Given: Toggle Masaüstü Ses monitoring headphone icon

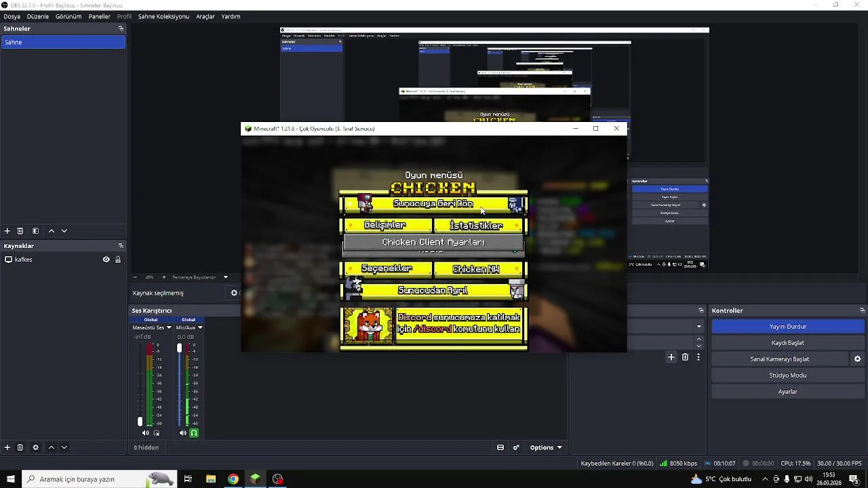Looking at the screenshot, I should click(157, 433).
